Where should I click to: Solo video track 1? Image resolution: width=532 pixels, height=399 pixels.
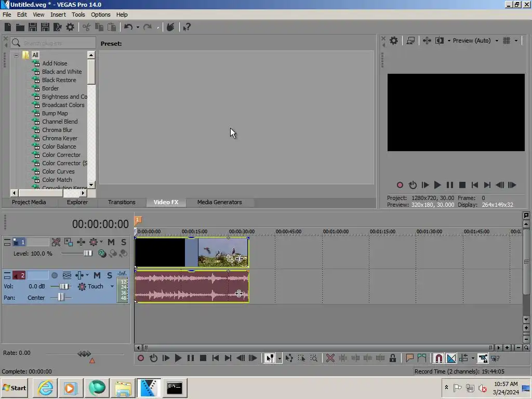[124, 242]
